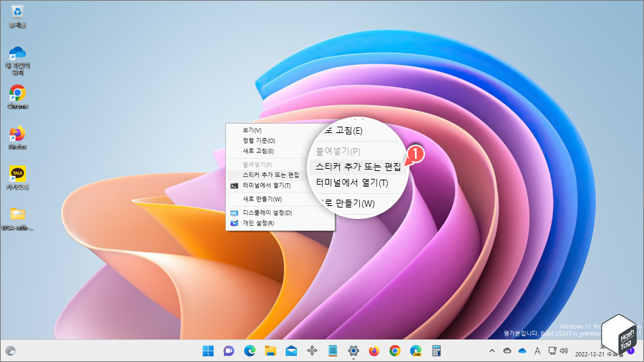Open the '새로 만들기(W)' context menu item

(280, 199)
